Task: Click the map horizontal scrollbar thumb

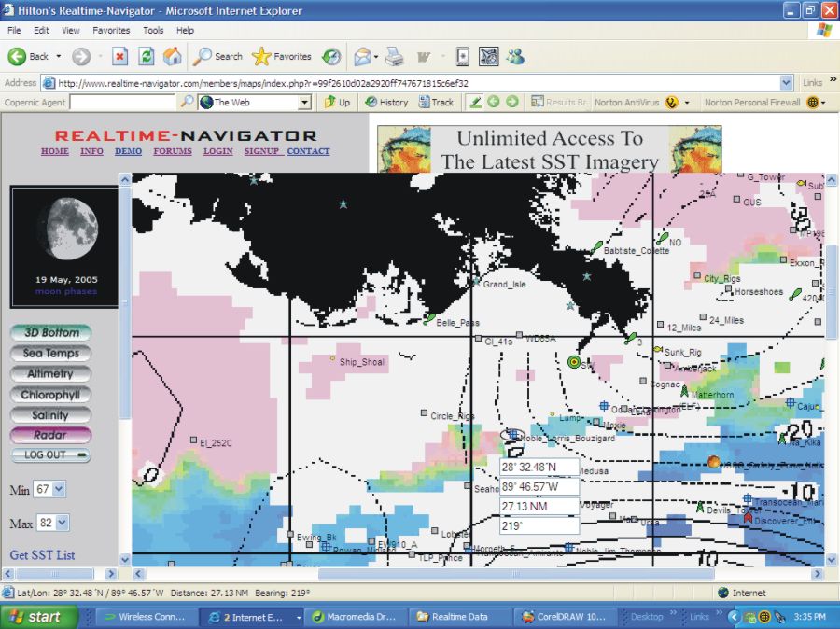Action: 516,574
